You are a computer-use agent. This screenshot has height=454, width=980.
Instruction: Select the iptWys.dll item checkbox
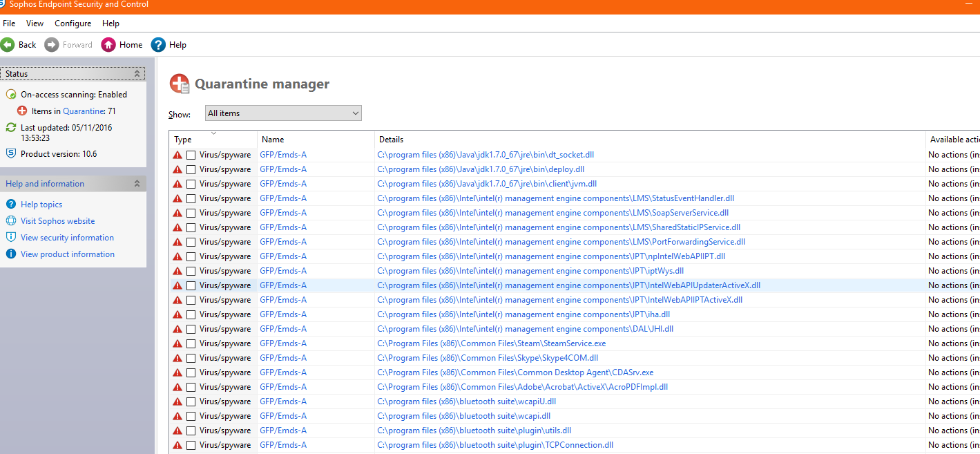tap(191, 271)
